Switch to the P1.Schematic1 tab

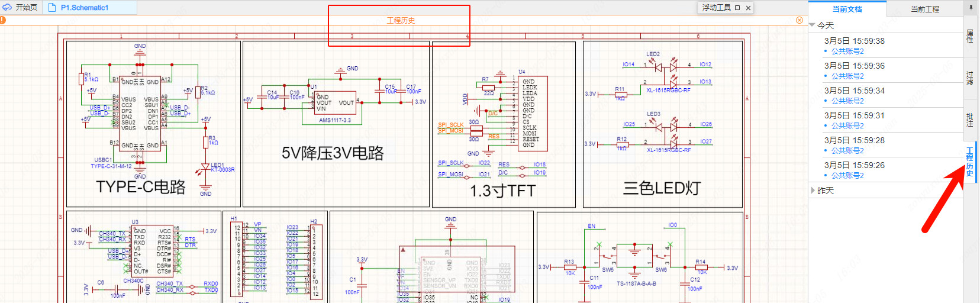pos(84,8)
